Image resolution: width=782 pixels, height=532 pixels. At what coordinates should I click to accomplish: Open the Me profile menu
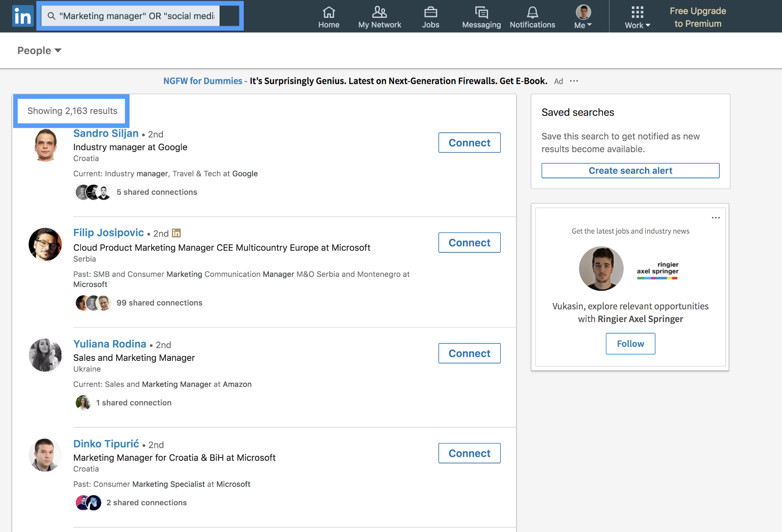(583, 17)
